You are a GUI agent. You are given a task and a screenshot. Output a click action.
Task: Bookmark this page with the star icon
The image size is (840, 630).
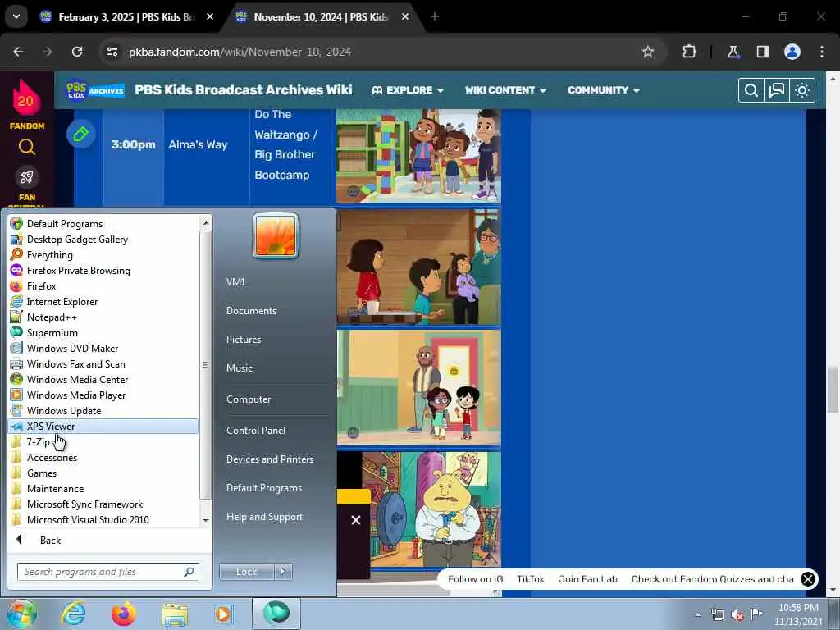pos(648,52)
